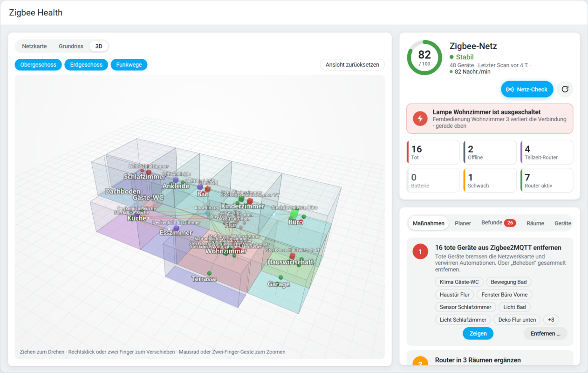Viewport: 588px width, 373px height.
Task: Toggle the Funkwege radio paths
Action: [129, 65]
